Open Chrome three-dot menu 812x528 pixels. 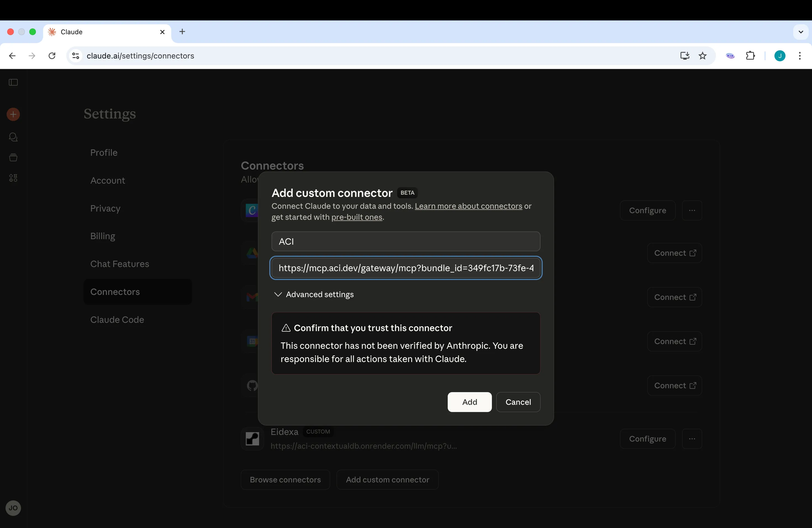(800, 56)
